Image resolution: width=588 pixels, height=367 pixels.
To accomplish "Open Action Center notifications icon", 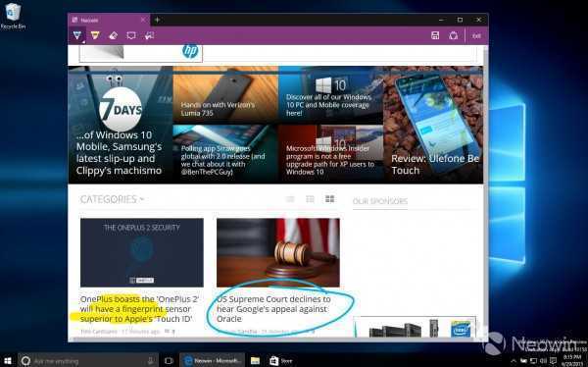I will [x=553, y=361].
